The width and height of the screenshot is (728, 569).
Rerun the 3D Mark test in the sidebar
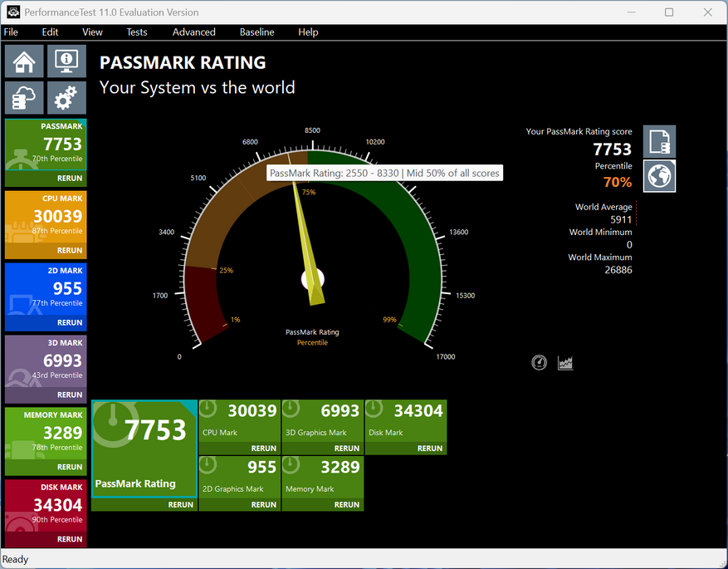click(70, 395)
